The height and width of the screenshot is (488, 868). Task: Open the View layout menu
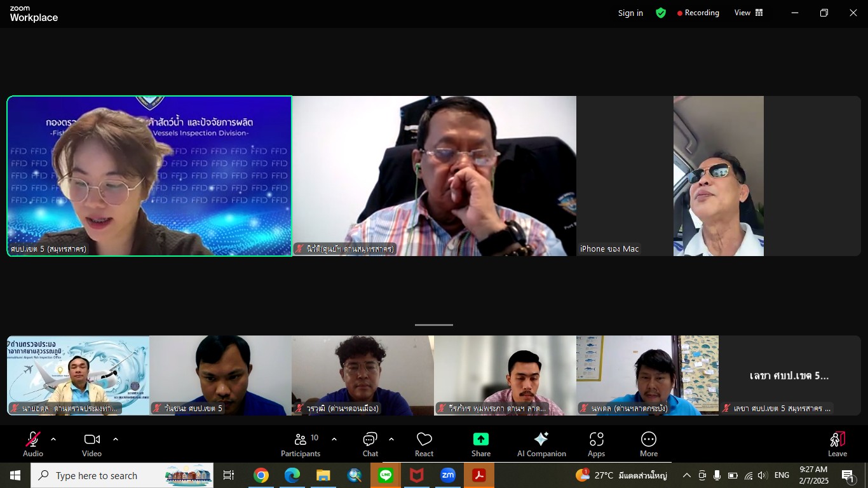pyautogui.click(x=749, y=13)
